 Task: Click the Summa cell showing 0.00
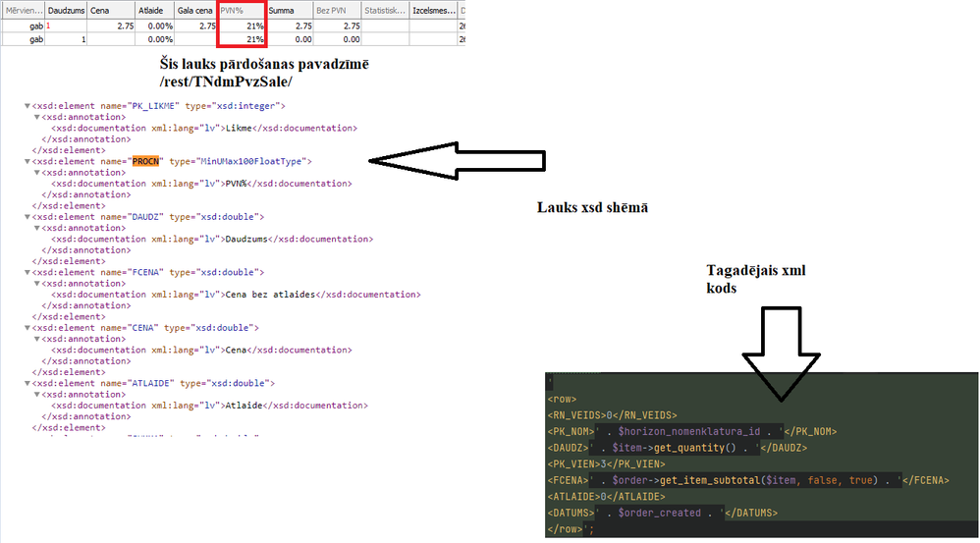click(290, 39)
